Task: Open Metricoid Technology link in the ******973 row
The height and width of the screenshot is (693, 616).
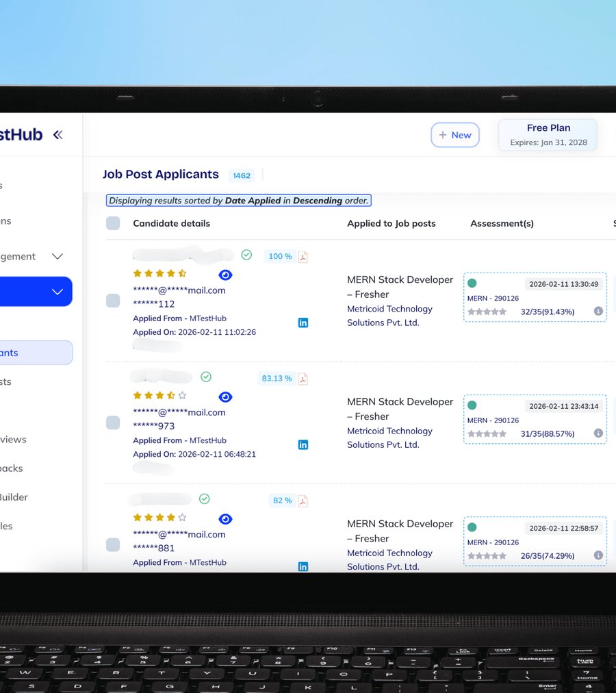Action: point(389,438)
